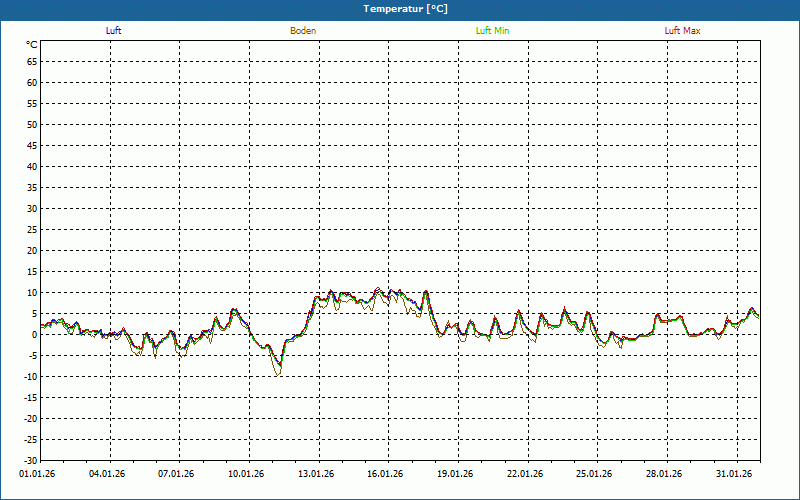Click the Luft legend label
Viewport: 800px width, 500px height.
coord(113,31)
